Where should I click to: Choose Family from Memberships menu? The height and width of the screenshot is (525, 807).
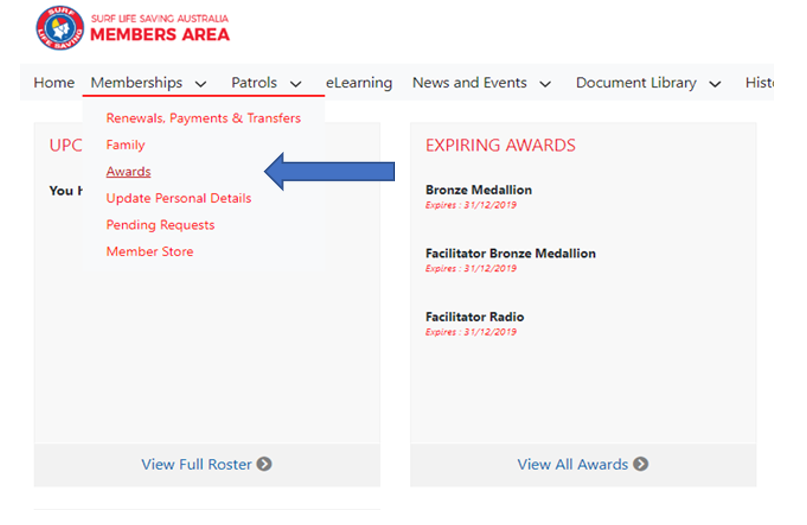[x=125, y=145]
